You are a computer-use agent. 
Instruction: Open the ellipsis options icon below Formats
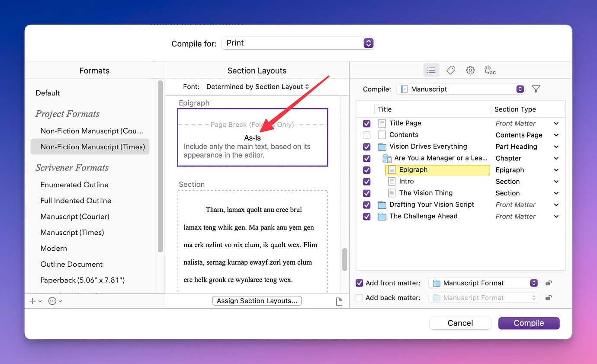52,301
